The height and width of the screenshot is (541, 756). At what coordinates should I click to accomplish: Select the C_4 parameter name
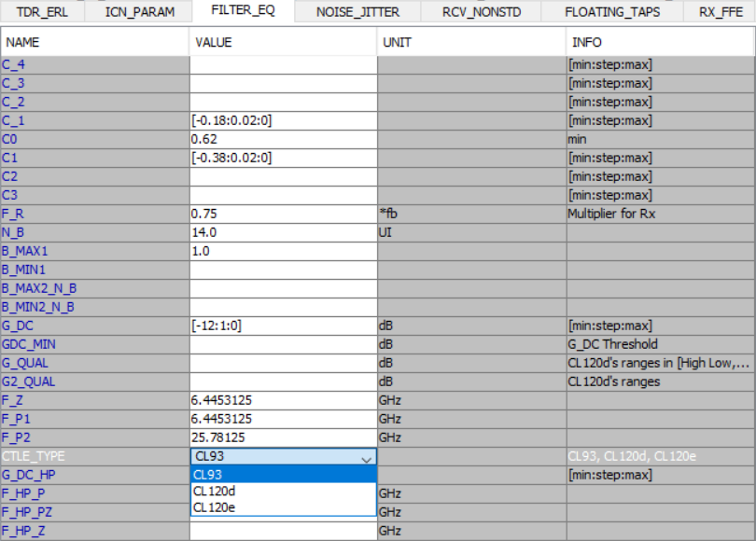pos(95,65)
